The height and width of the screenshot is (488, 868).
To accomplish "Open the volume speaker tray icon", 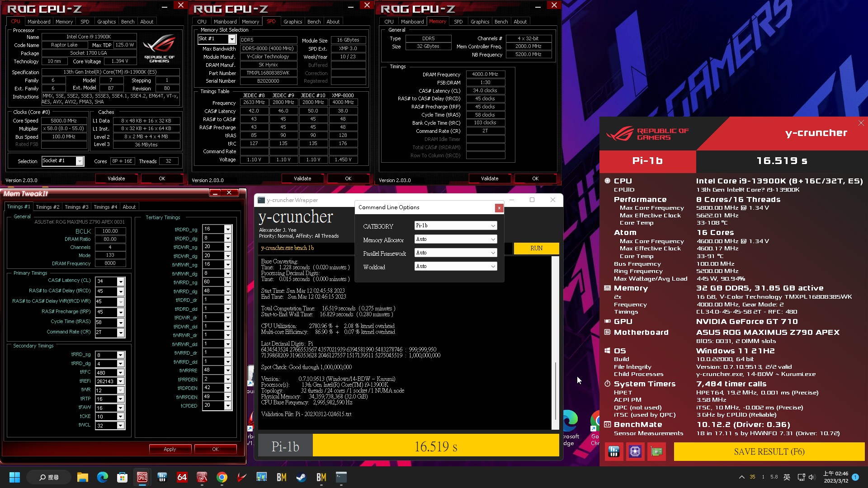I will (x=811, y=477).
